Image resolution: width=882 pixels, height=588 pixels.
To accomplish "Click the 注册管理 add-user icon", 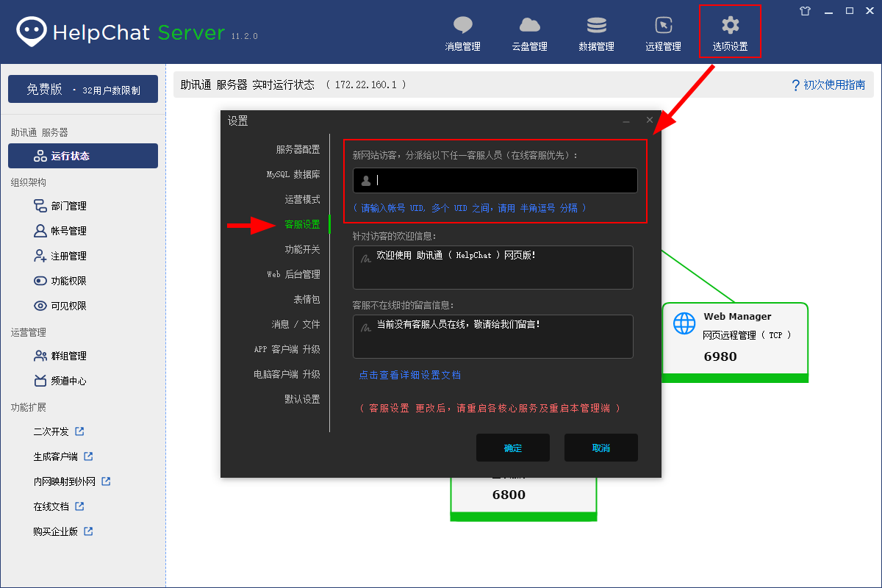I will (x=40, y=256).
